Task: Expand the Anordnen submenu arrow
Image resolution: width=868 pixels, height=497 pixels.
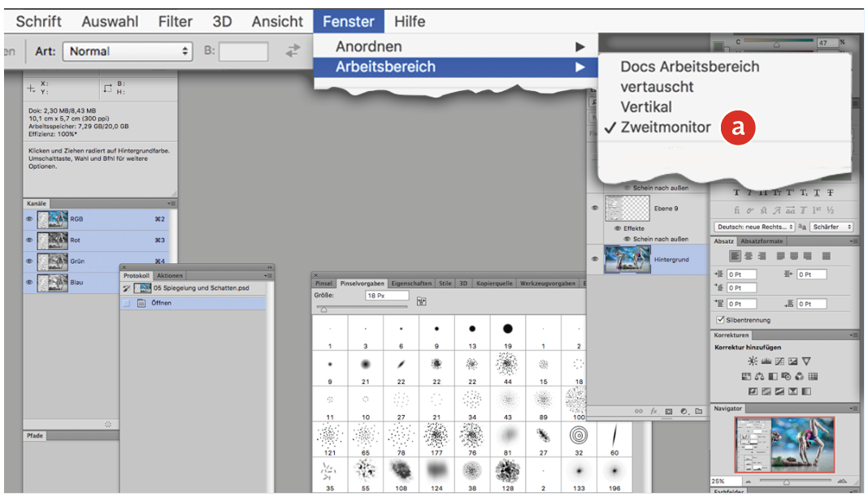Action: pyautogui.click(x=579, y=47)
